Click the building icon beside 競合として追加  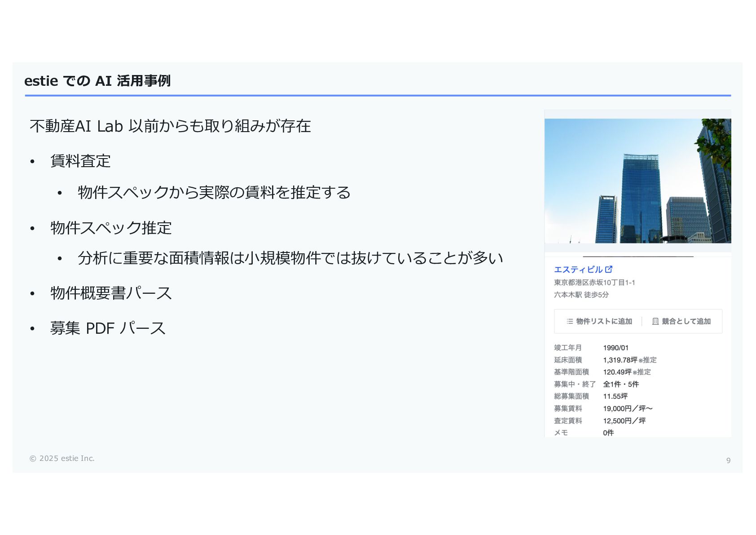coord(655,321)
